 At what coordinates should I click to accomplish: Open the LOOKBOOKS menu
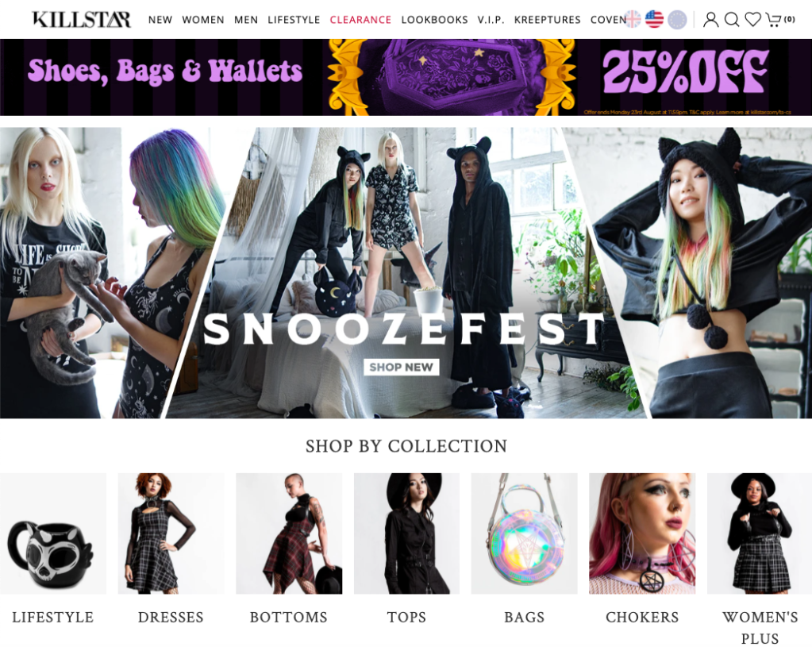434,20
